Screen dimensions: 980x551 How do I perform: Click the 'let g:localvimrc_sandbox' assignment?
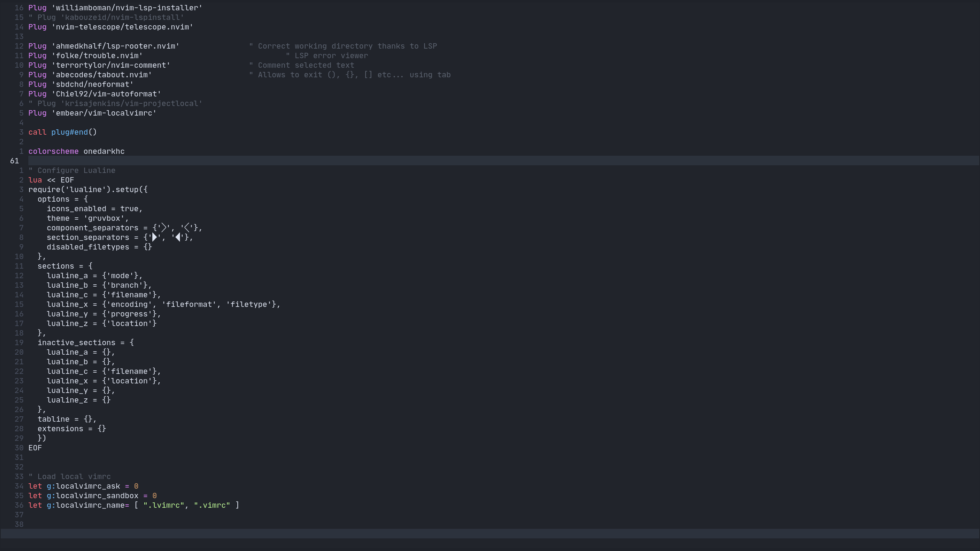pyautogui.click(x=92, y=496)
